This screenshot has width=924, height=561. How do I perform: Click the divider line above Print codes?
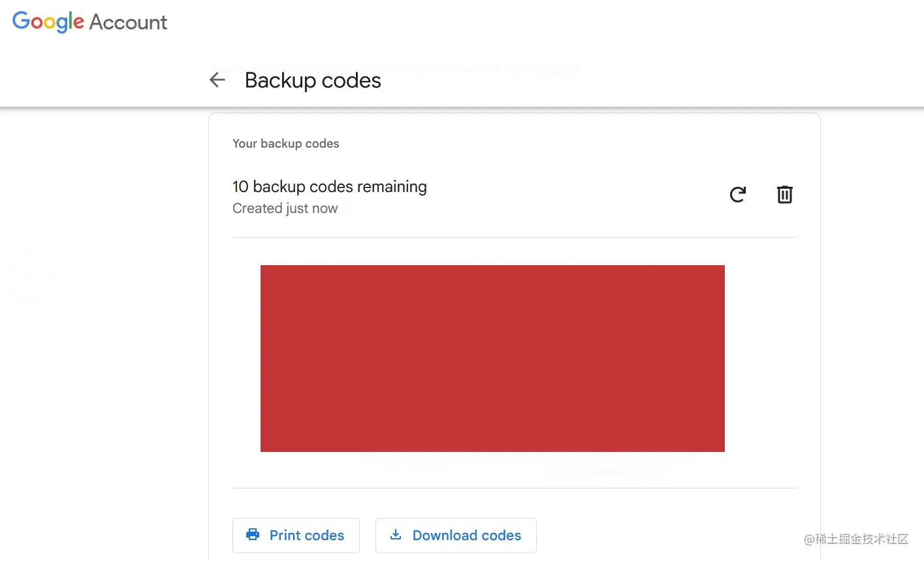515,488
